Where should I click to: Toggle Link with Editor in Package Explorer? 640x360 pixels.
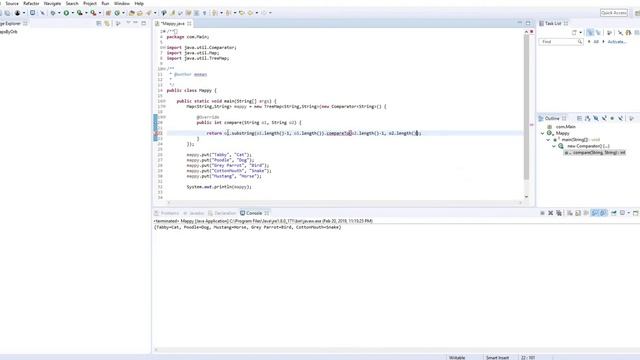(107, 24)
